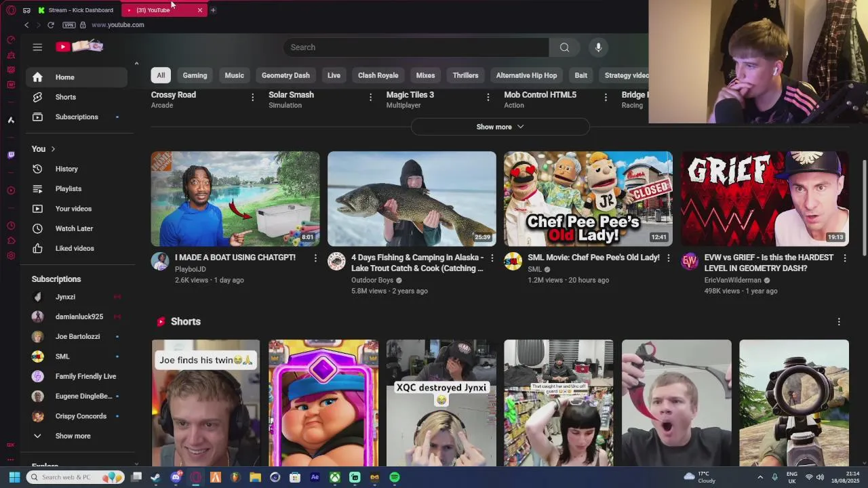
Task: Open more options for SML Movie video
Action: click(x=668, y=258)
